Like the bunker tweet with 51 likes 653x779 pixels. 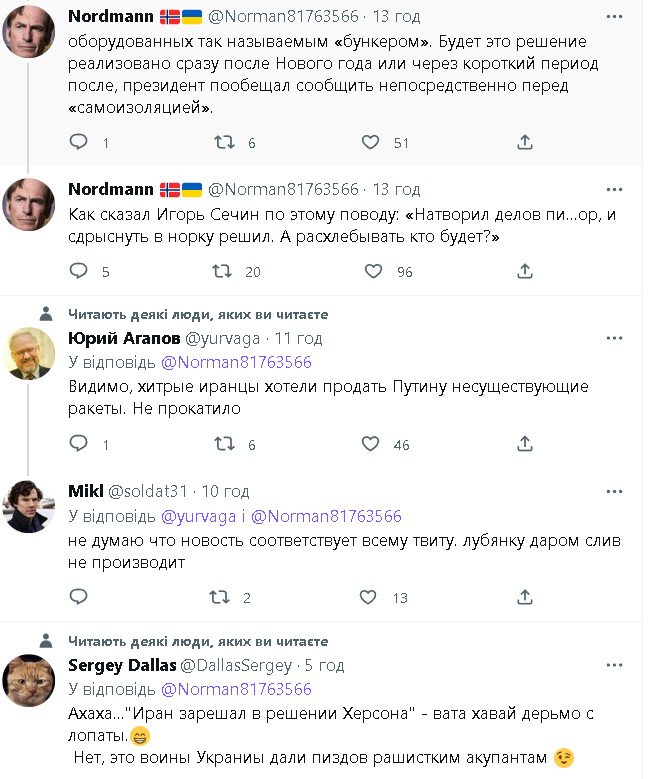(371, 143)
